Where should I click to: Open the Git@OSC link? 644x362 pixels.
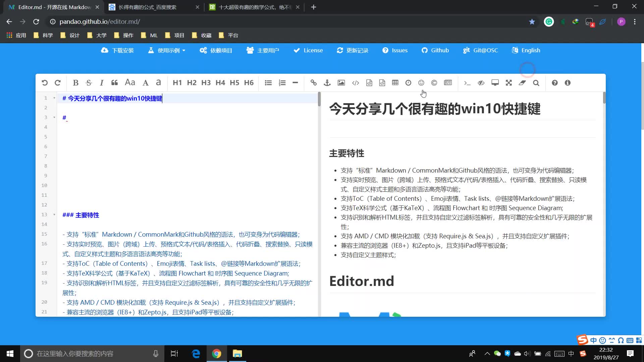(x=480, y=50)
